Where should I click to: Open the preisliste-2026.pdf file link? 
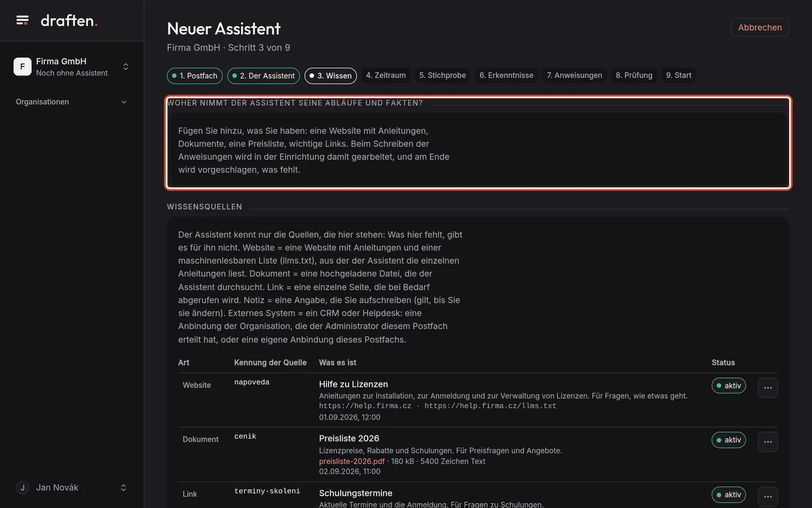[x=352, y=462]
